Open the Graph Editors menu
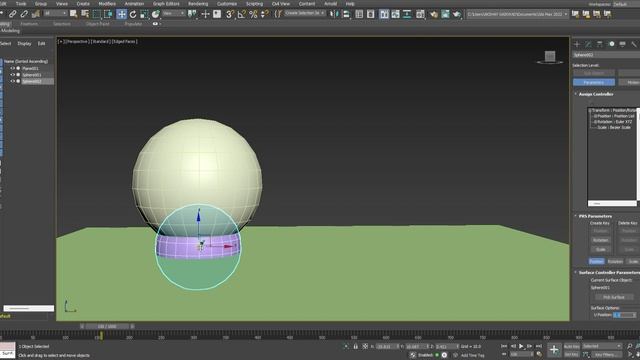Image resolution: width=640 pixels, height=360 pixels. tap(166, 4)
